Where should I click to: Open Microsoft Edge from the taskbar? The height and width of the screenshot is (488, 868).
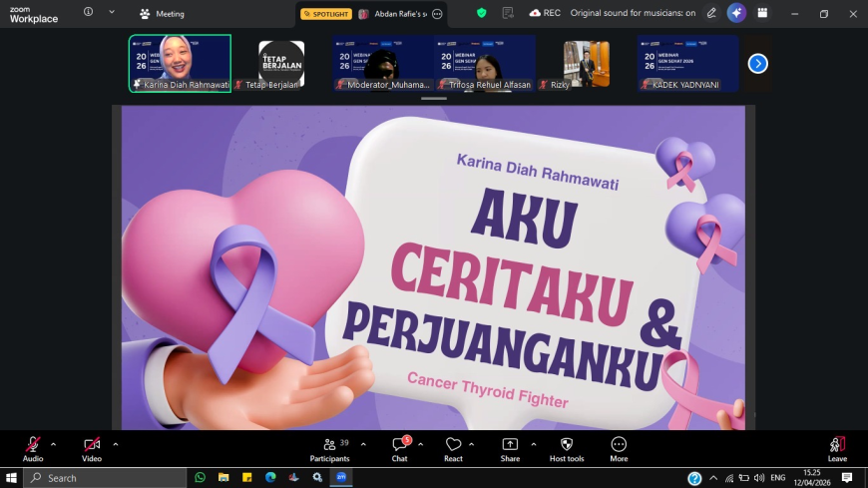pos(270,477)
